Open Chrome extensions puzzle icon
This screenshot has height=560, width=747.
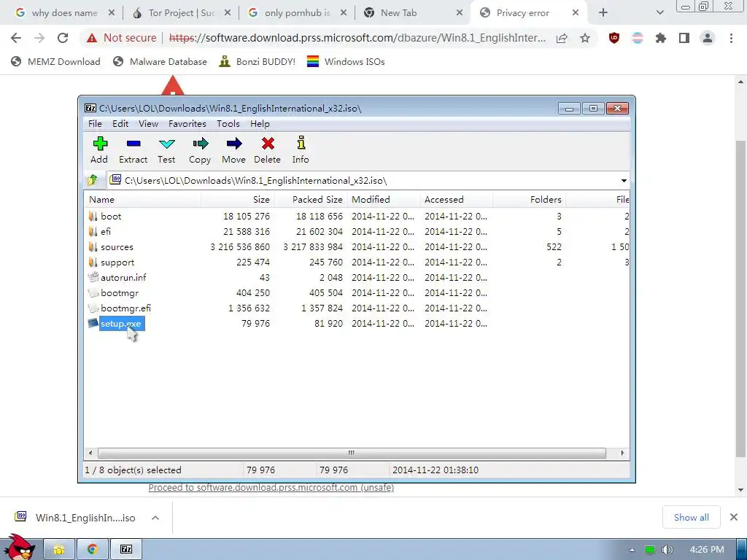661,38
